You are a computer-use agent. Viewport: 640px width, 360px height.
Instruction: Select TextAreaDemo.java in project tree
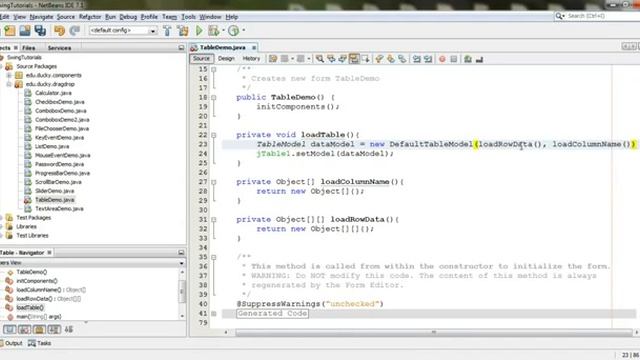[x=59, y=209]
